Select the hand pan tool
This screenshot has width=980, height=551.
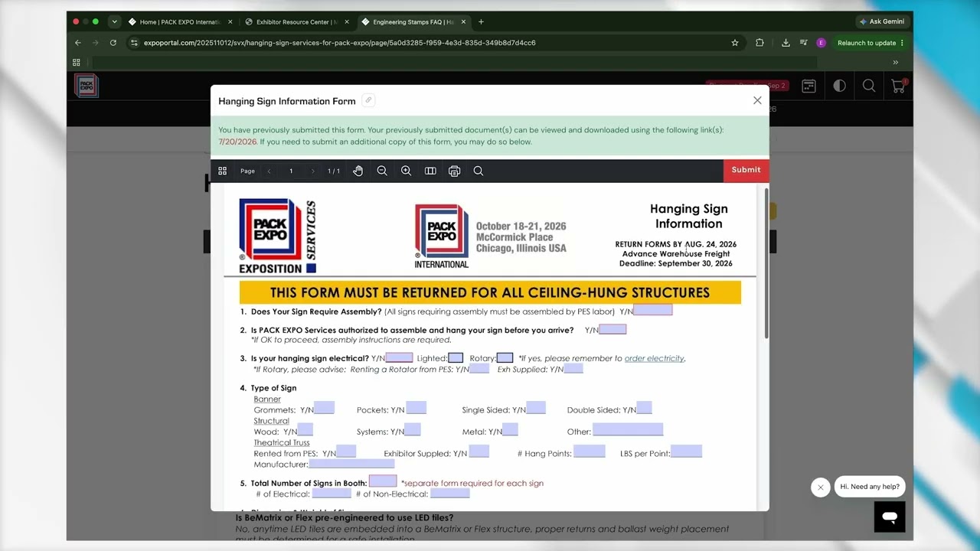click(x=358, y=171)
